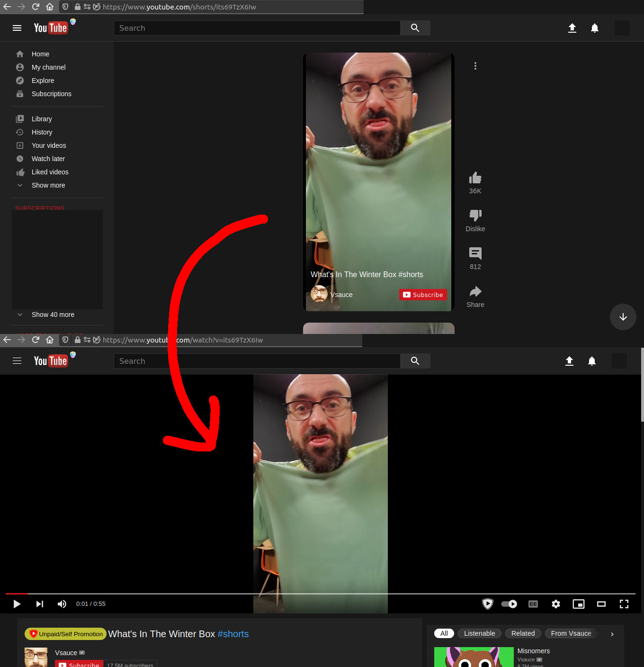The width and height of the screenshot is (644, 667).
Task: Click the Dislike thumbs-down icon on the short
Action: [475, 216]
